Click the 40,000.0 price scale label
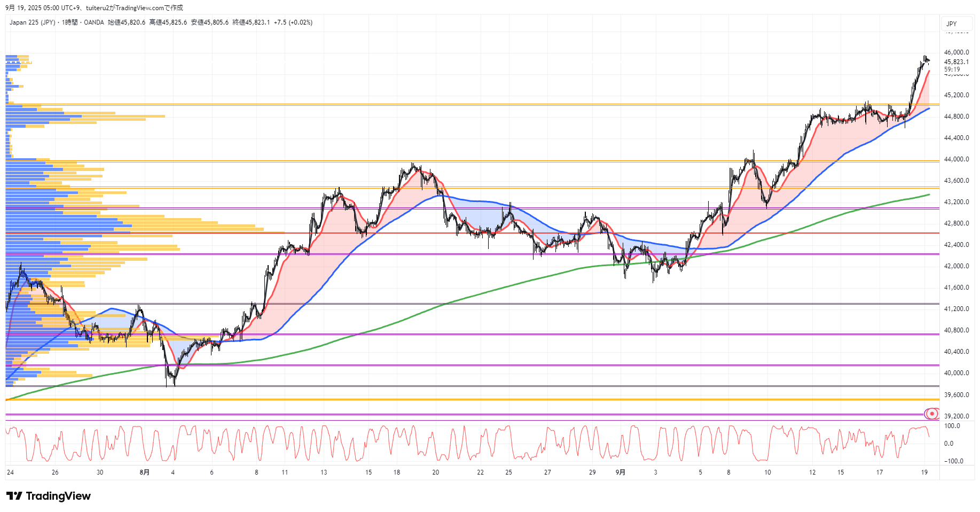The height and width of the screenshot is (512, 980). [956, 373]
